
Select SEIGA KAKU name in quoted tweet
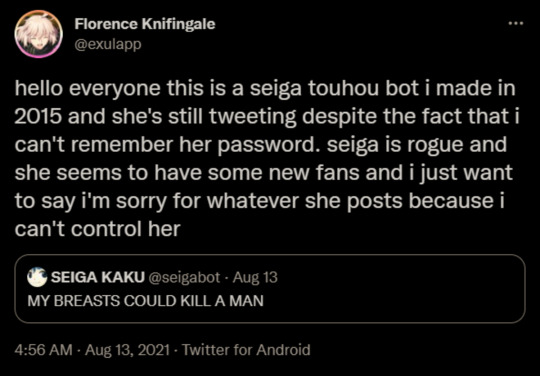tap(98, 277)
